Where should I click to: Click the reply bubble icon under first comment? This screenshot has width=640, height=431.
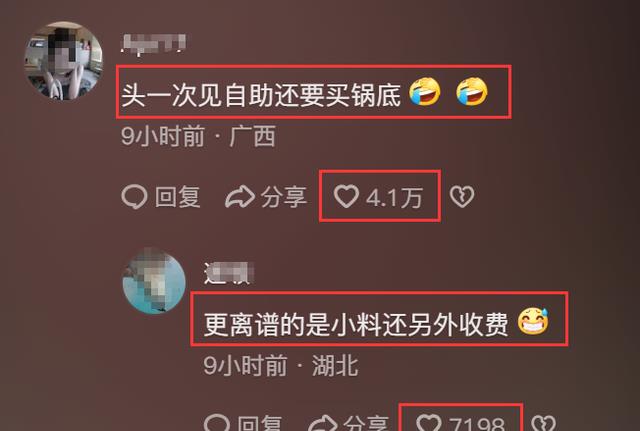[134, 197]
